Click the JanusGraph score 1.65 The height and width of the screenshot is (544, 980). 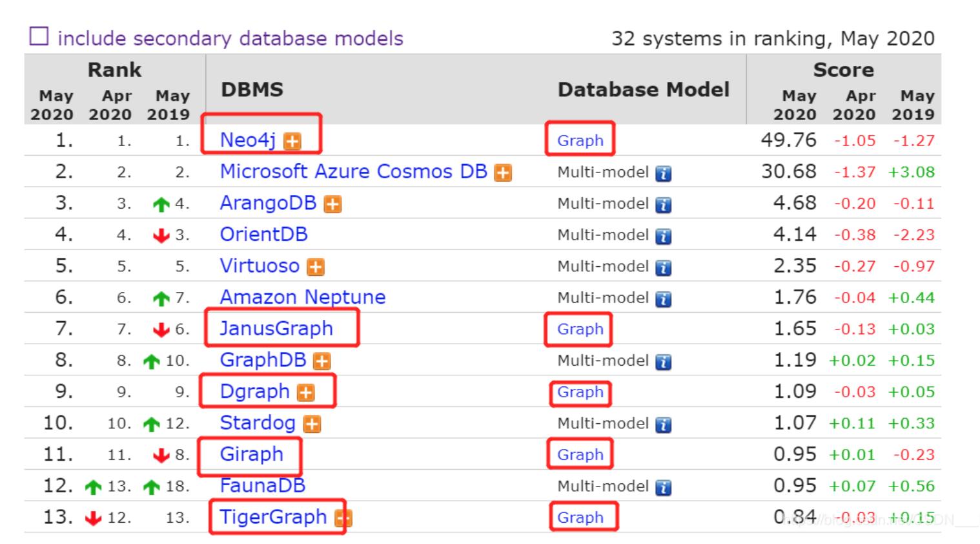(795, 328)
